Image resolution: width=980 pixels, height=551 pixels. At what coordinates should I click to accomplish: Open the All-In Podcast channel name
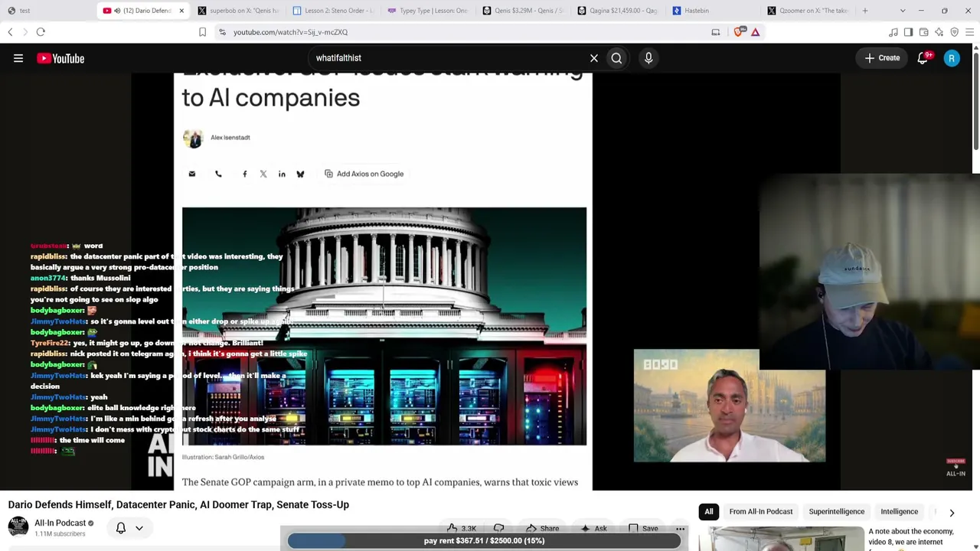[60, 523]
